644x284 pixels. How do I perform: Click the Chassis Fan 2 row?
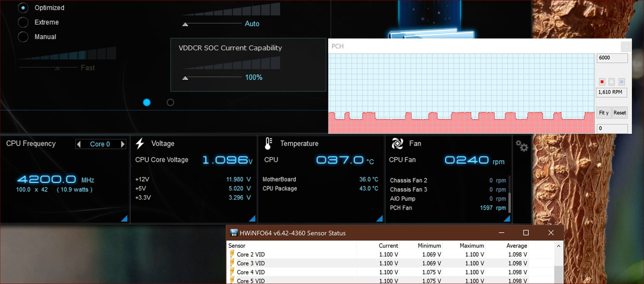[x=448, y=180]
